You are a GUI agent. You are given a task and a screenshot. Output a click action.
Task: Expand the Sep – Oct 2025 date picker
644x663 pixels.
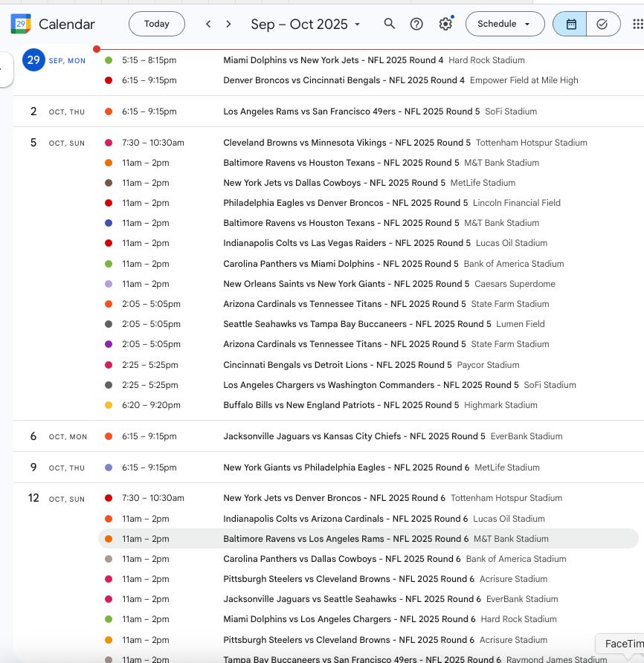pyautogui.click(x=306, y=24)
